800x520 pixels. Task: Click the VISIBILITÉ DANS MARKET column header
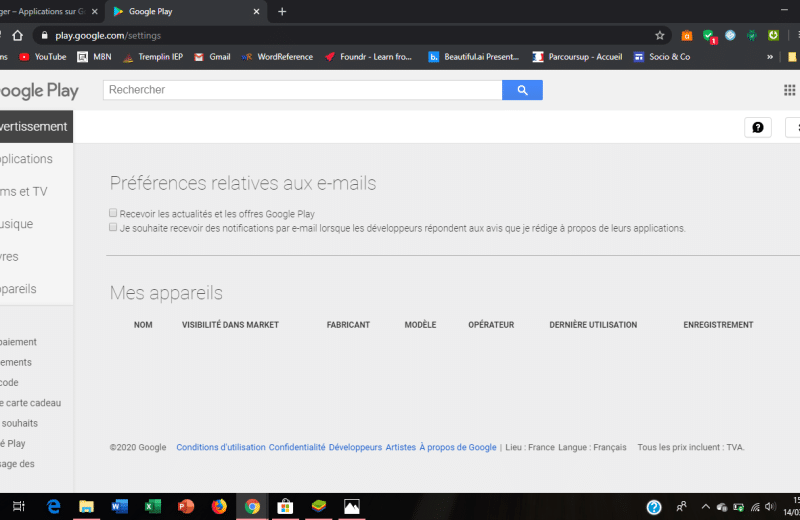click(x=230, y=325)
